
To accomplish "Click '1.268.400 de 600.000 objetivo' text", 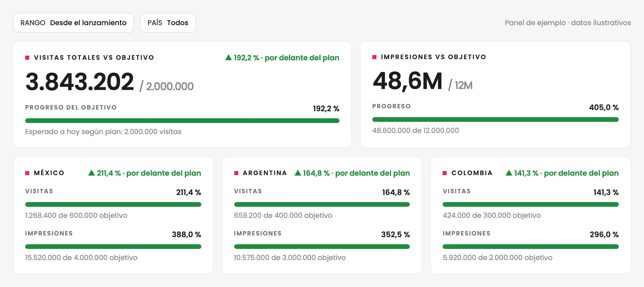I will (x=76, y=216).
